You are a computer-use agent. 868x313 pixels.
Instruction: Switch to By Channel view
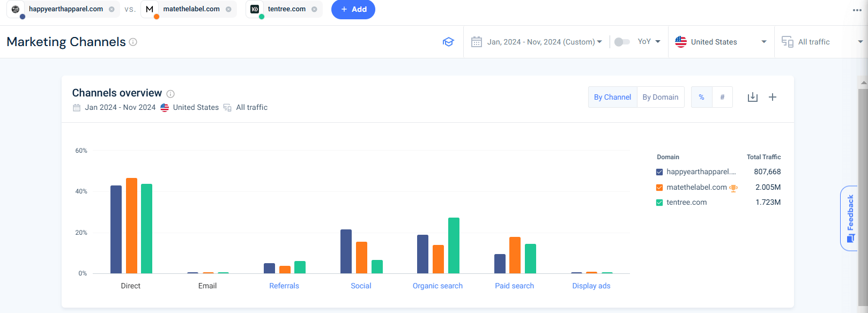pyautogui.click(x=612, y=97)
